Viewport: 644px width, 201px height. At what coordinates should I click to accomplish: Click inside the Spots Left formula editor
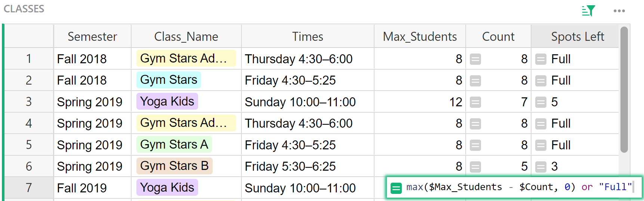(x=519, y=187)
